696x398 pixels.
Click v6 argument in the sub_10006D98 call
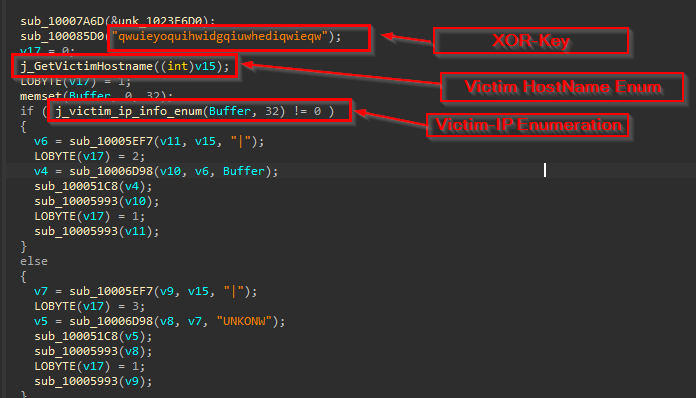click(x=202, y=171)
